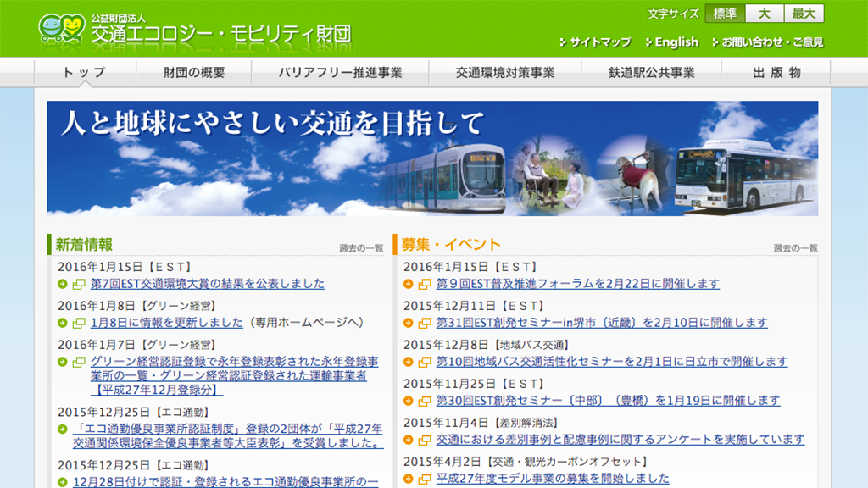Click external window icon beside 1月8日に情報を更新しました
The image size is (868, 488).
[x=79, y=323]
